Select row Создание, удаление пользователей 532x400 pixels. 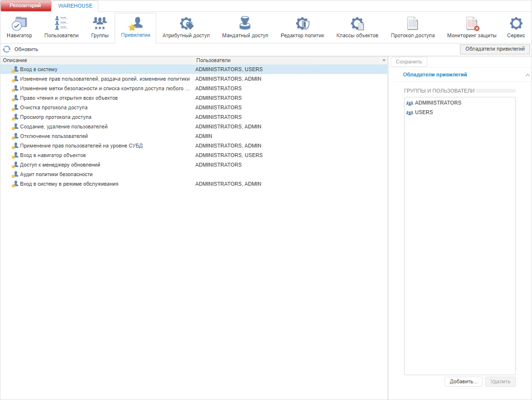(x=194, y=126)
